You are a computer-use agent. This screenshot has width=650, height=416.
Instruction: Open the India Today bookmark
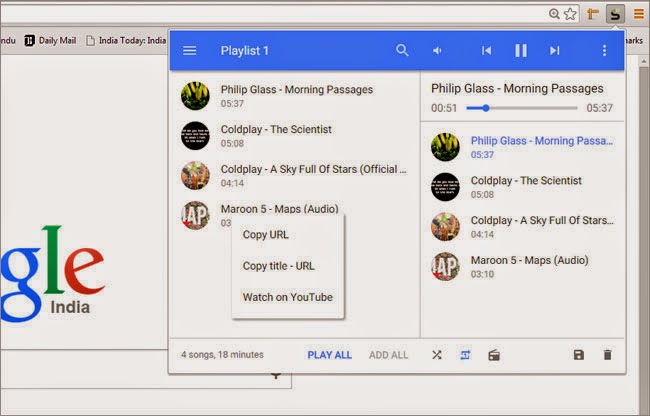point(126,40)
